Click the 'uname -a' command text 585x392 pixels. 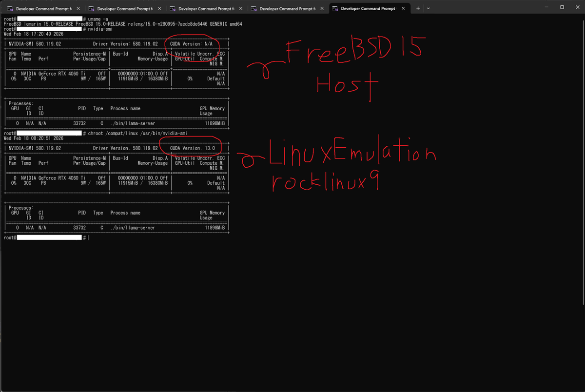point(99,19)
